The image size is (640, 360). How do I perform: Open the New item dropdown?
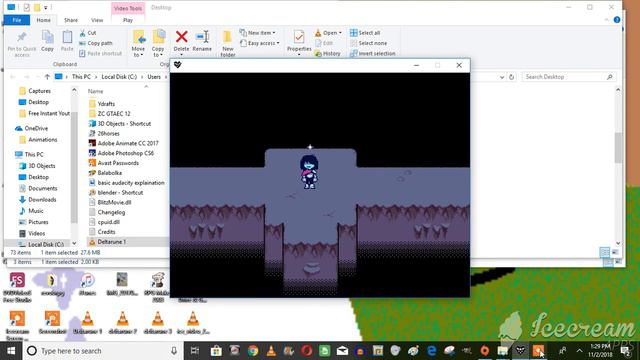pos(257,33)
